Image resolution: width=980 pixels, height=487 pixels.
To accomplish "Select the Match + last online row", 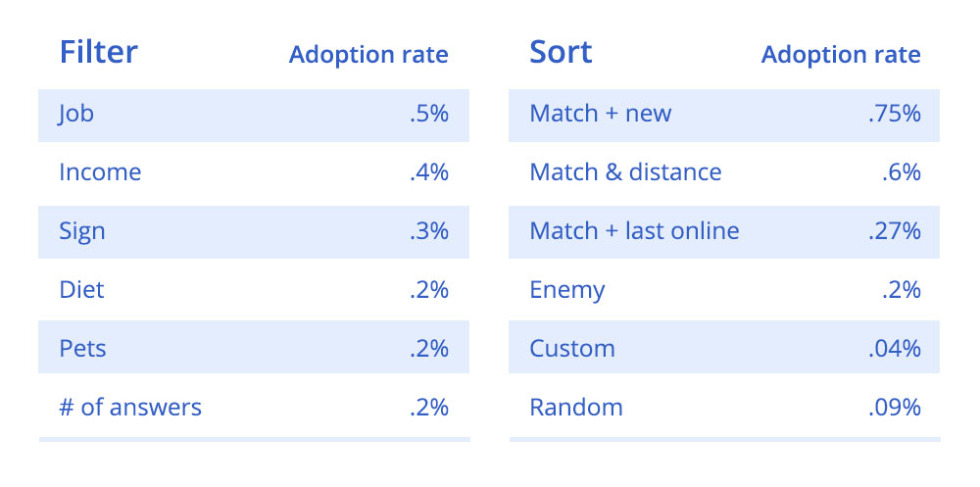I will [724, 232].
